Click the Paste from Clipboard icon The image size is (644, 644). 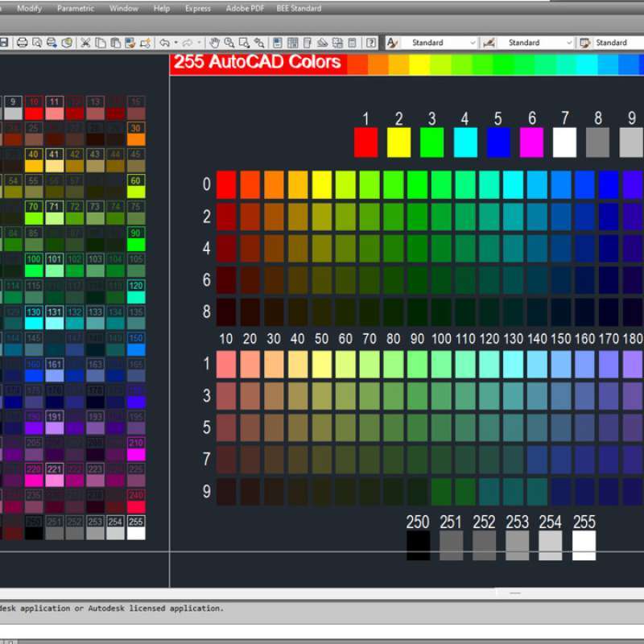click(x=116, y=42)
